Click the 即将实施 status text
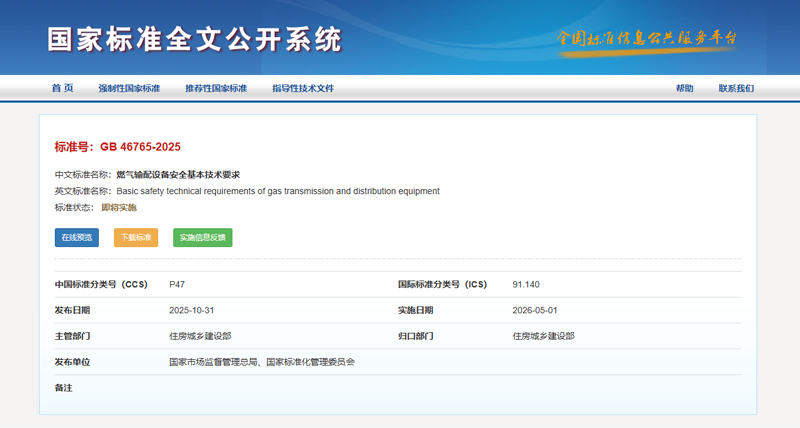The image size is (800, 428). pos(119,207)
